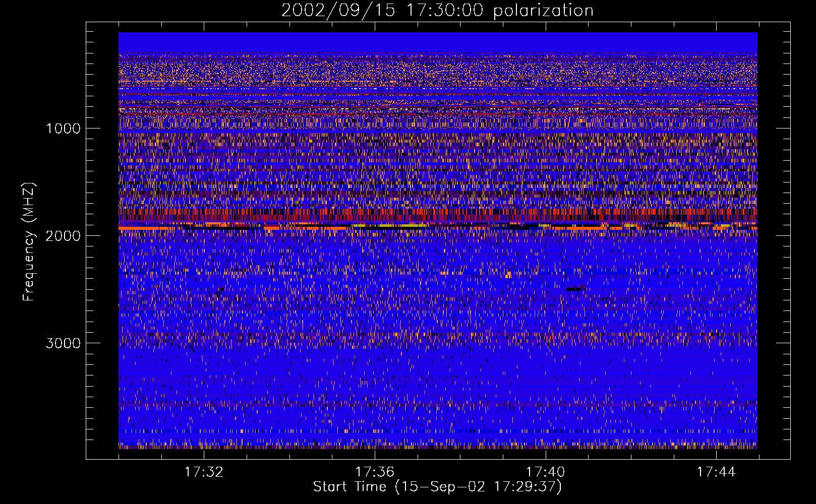Click the 17:36 time tick label
816x504 pixels.
[375, 472]
